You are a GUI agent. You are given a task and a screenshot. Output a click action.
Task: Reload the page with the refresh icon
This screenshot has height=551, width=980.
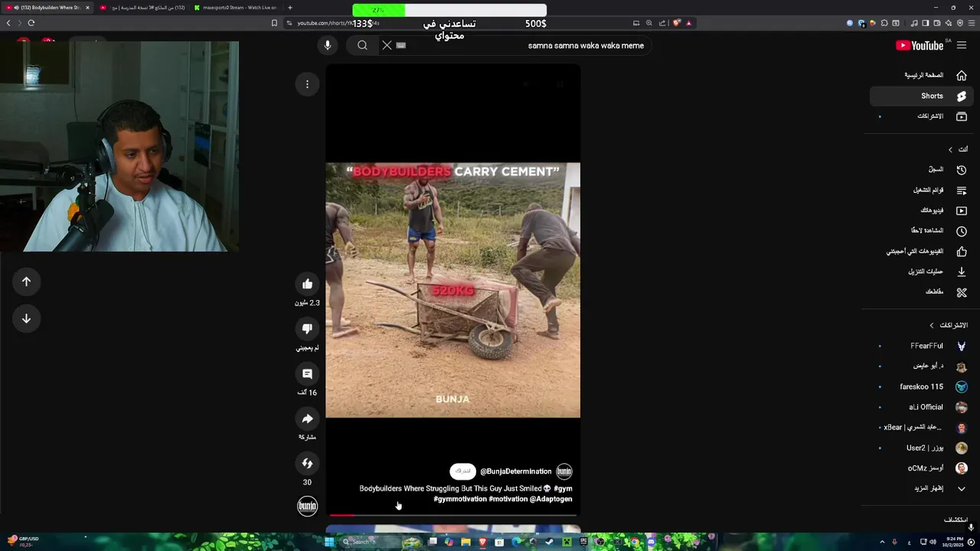point(31,23)
